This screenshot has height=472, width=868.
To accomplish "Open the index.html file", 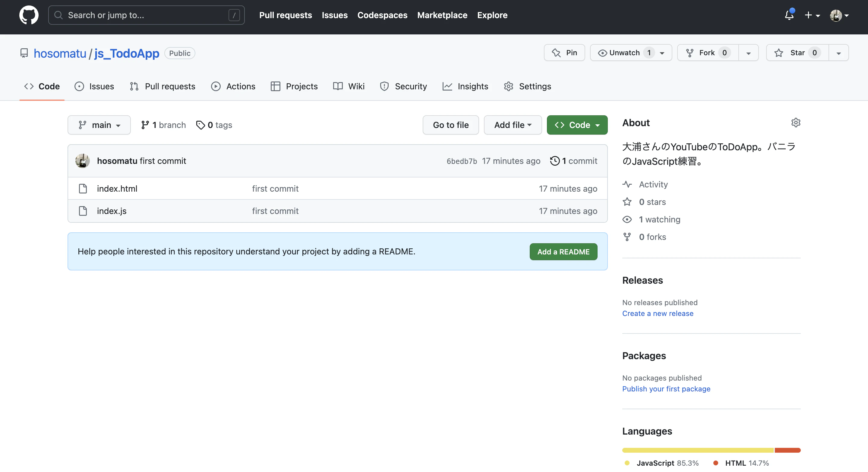I will pos(117,189).
